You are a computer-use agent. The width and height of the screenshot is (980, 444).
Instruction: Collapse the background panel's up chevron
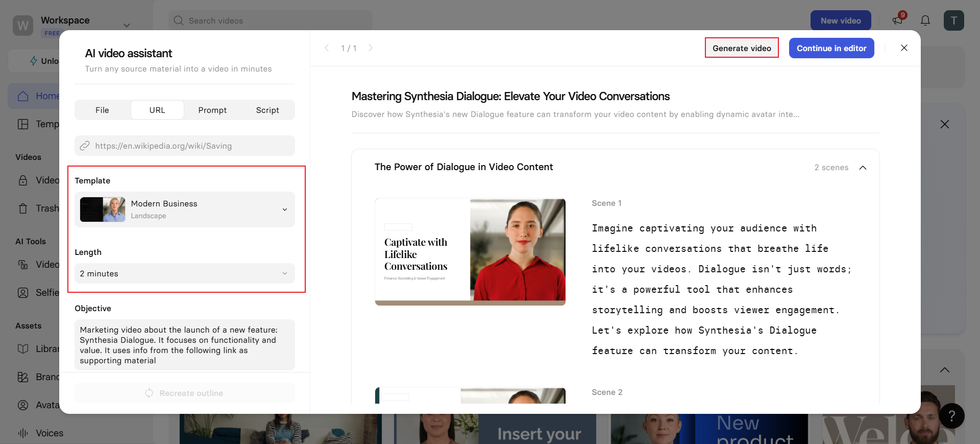coord(945,370)
